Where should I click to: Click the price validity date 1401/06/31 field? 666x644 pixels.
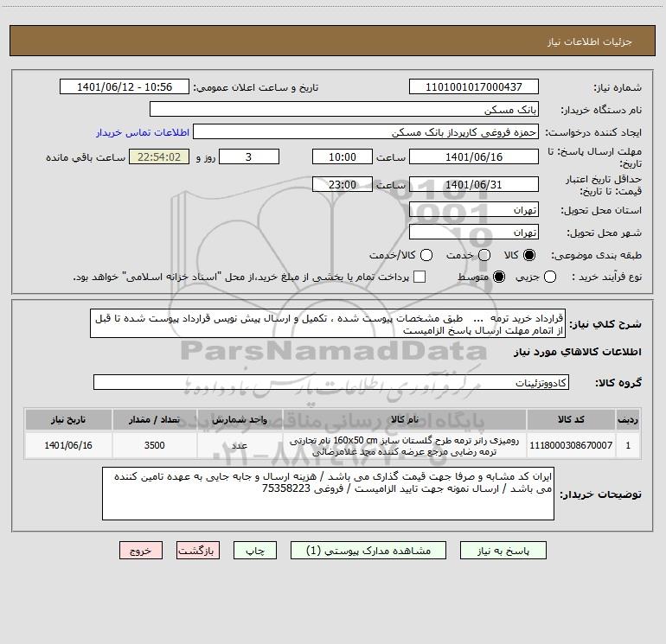[474, 184]
